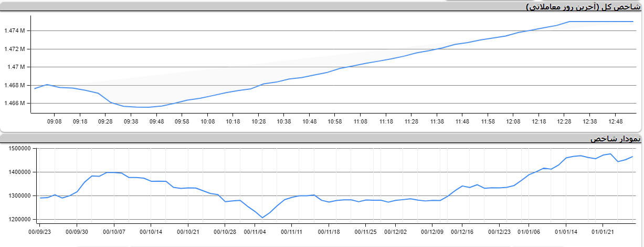The image size is (644, 247).
Task: Click the 1500000 y-axis label
Action: [19, 149]
